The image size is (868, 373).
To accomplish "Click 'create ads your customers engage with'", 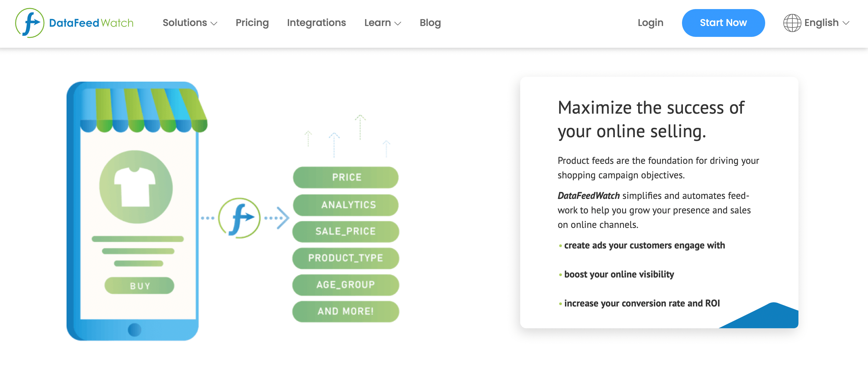I will click(x=644, y=245).
